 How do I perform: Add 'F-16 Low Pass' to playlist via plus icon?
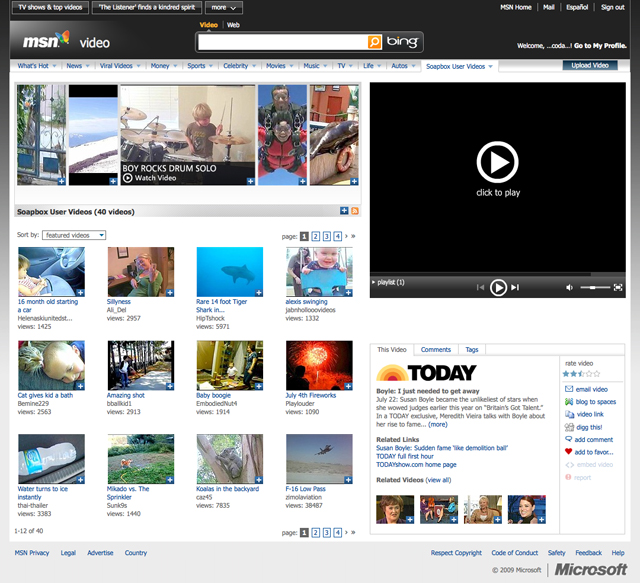(348, 480)
